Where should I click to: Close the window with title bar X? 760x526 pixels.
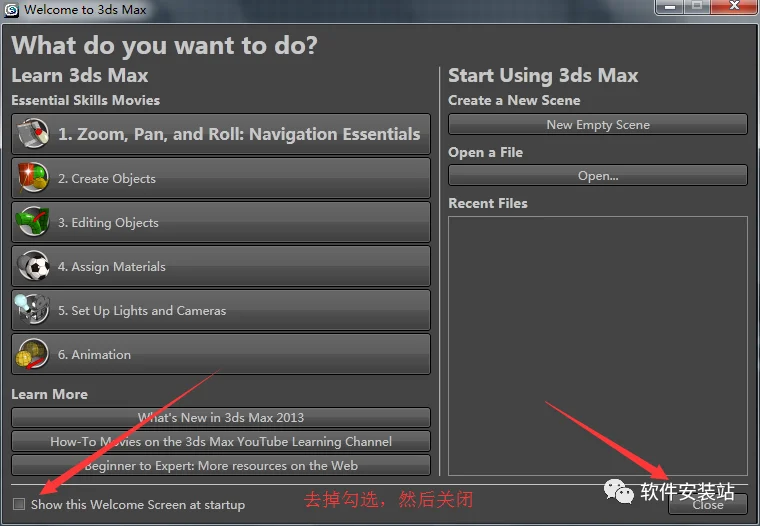click(735, 7)
